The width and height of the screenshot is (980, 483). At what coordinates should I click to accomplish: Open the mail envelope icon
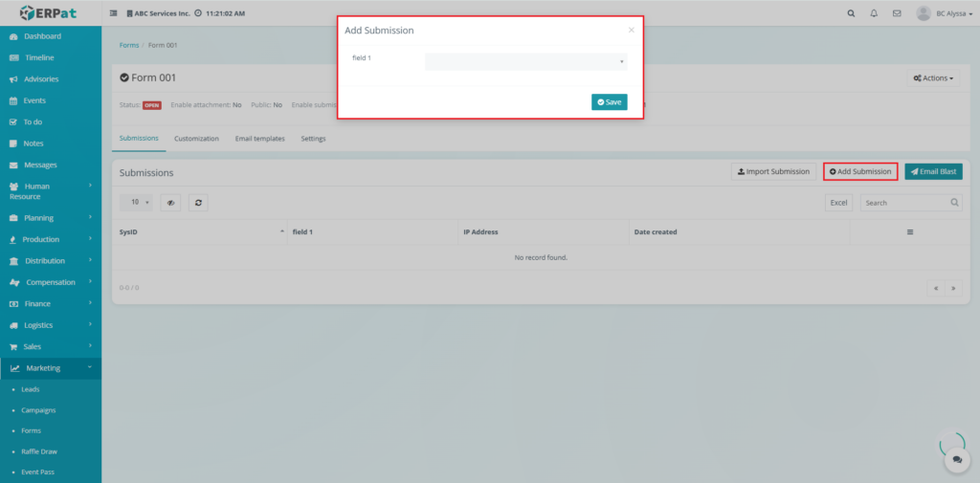click(x=896, y=13)
